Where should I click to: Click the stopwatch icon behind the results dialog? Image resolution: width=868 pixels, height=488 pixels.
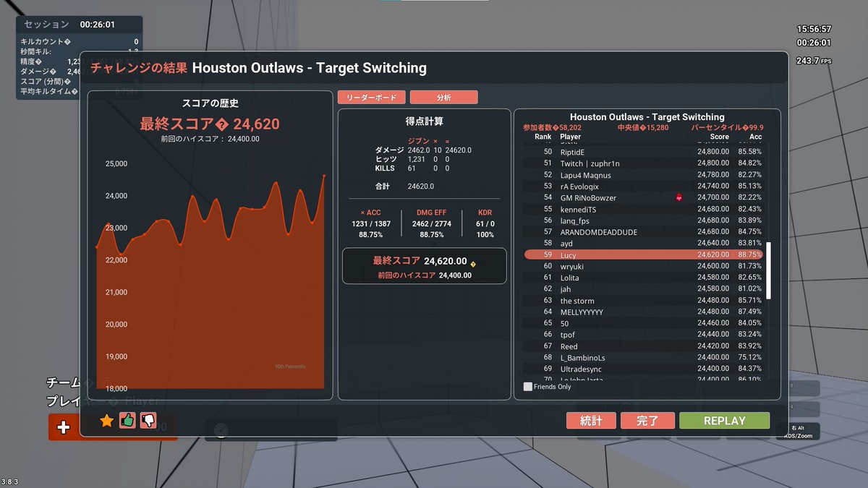(x=221, y=430)
